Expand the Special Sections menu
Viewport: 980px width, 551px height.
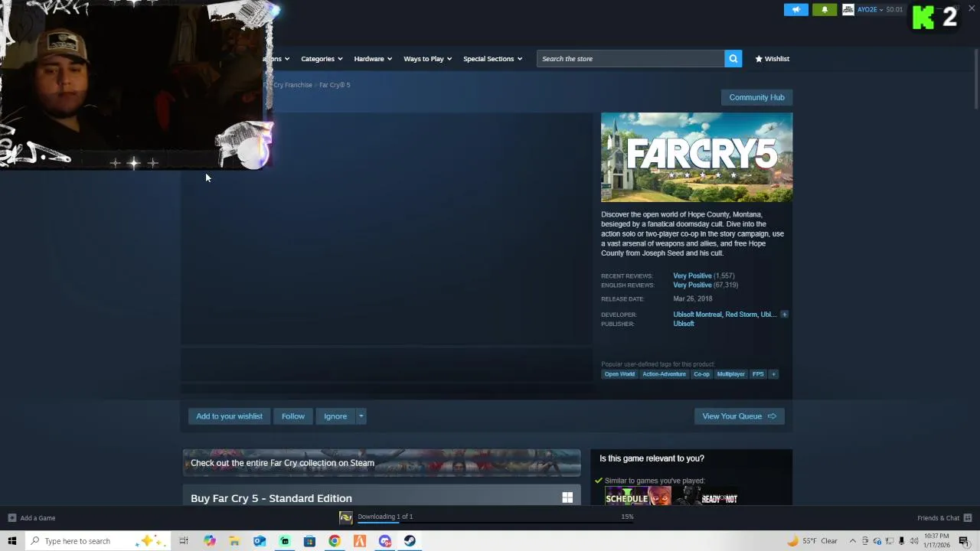492,59
